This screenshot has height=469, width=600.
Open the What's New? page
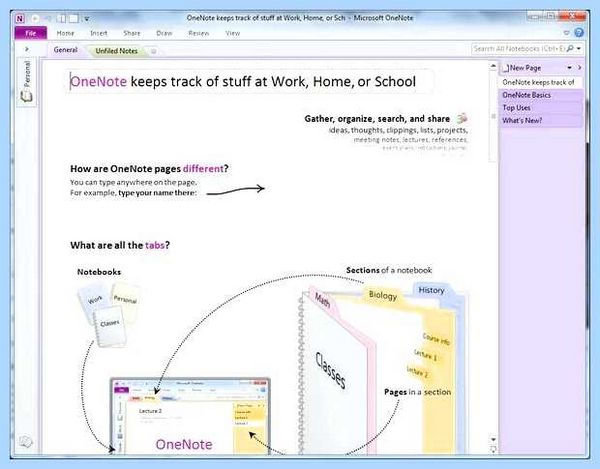(x=541, y=121)
